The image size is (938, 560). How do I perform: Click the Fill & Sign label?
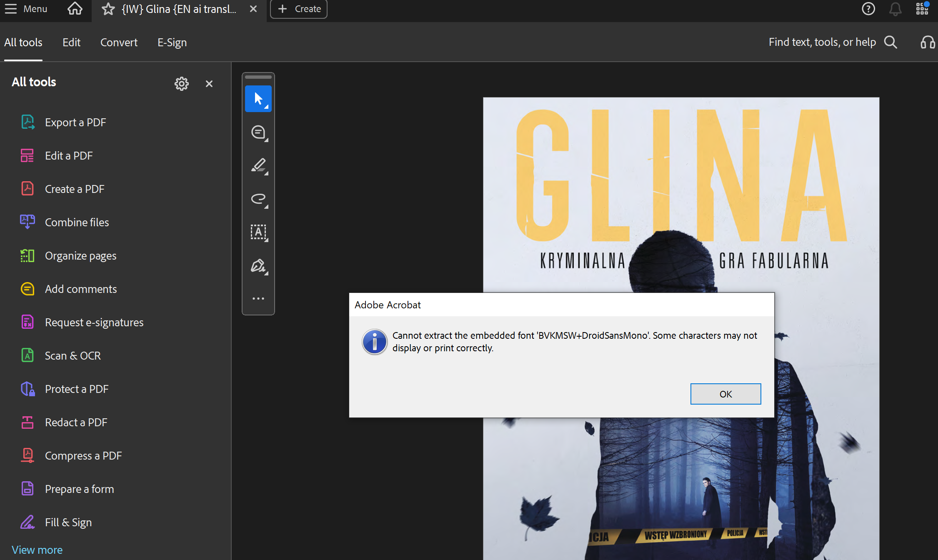click(68, 522)
